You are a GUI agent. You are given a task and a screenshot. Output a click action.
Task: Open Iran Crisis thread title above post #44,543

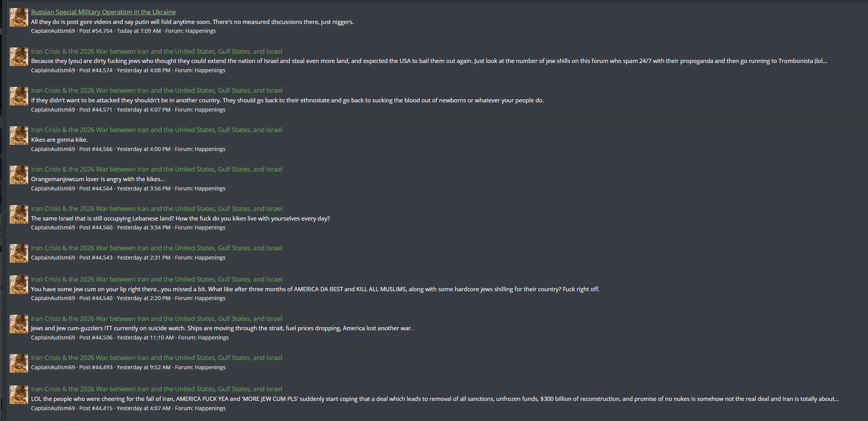pos(156,248)
